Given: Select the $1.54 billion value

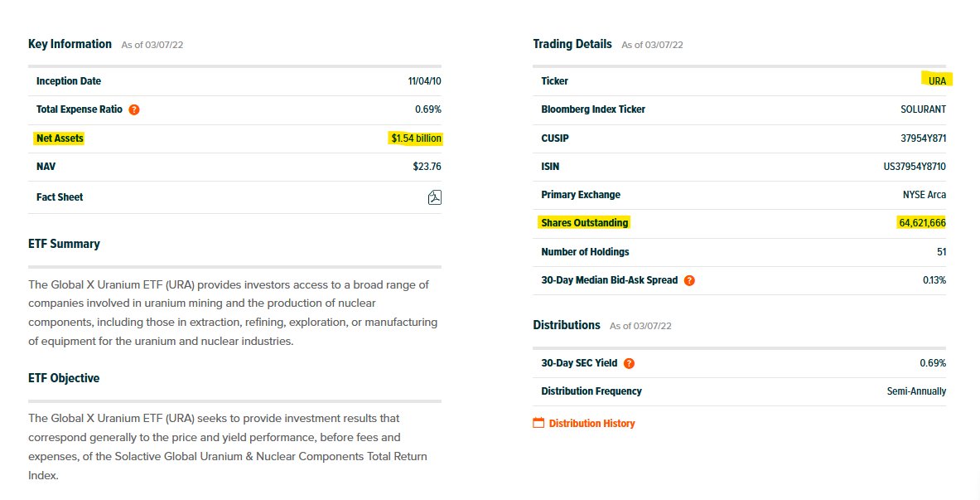Looking at the screenshot, I should pyautogui.click(x=416, y=138).
